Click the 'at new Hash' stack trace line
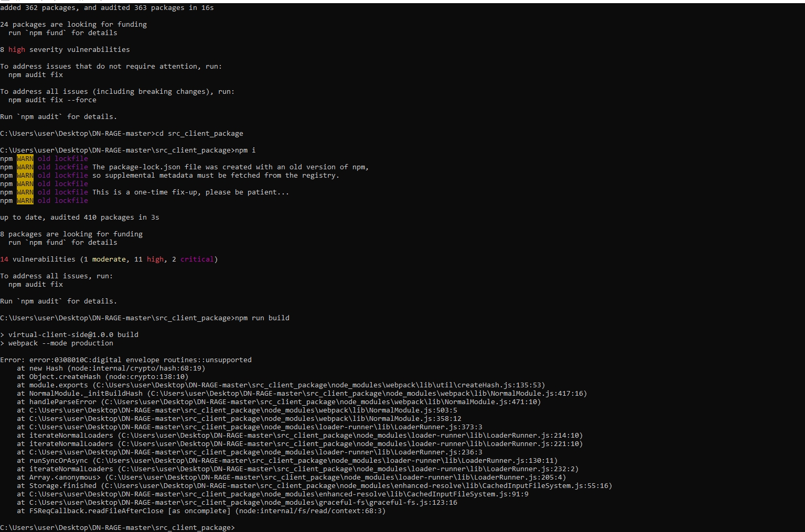This screenshot has height=532, width=805. click(x=111, y=368)
